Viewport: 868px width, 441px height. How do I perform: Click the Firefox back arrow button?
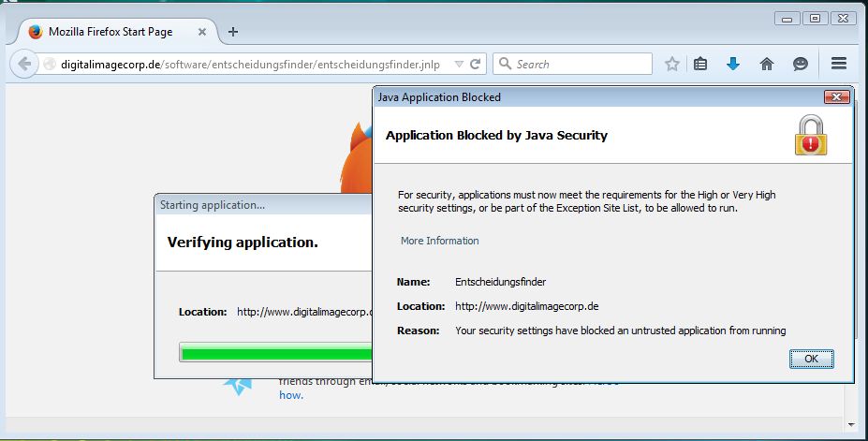point(22,65)
